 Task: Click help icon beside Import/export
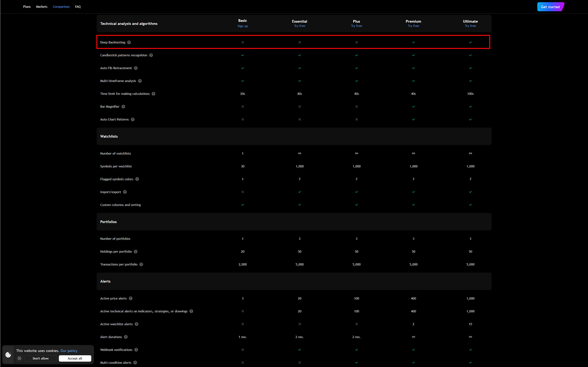pos(125,192)
